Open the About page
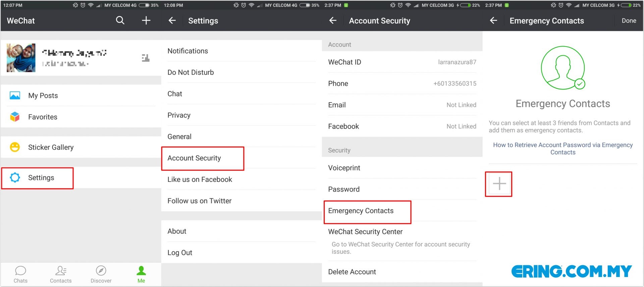The width and height of the screenshot is (644, 287). coord(241,231)
